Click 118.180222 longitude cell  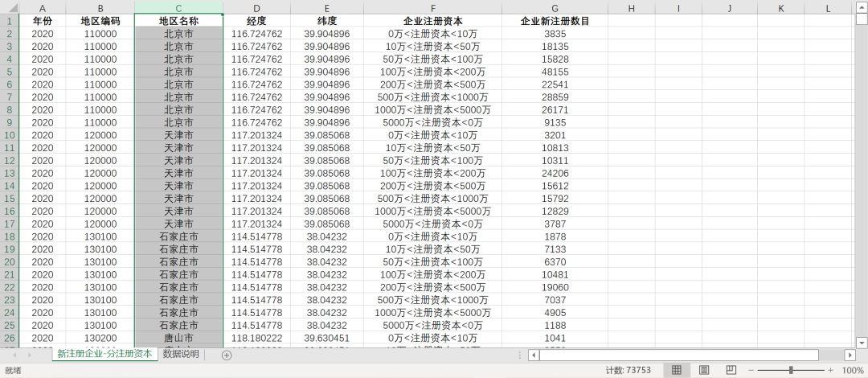[x=256, y=338]
